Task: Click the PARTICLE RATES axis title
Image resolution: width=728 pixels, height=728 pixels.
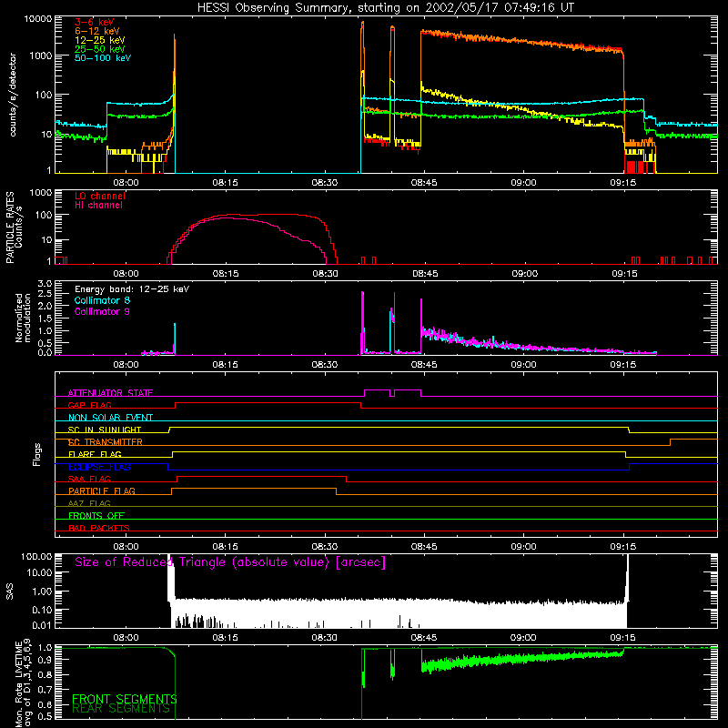Action: point(14,227)
